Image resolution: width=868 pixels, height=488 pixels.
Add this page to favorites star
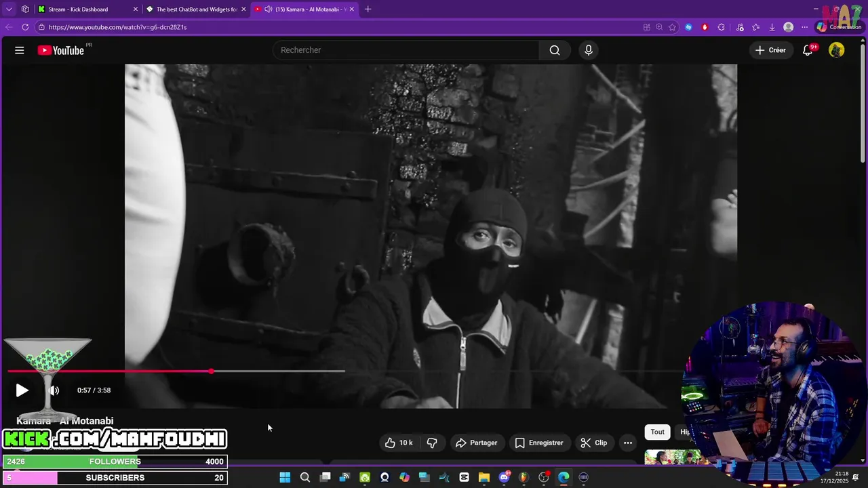[672, 27]
